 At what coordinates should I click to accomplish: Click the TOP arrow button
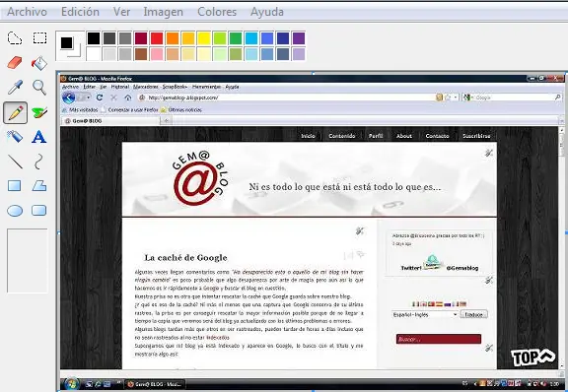(x=532, y=357)
